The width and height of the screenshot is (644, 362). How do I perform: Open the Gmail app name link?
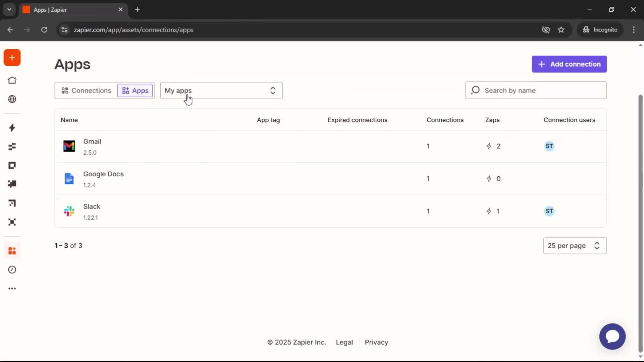[92, 141]
